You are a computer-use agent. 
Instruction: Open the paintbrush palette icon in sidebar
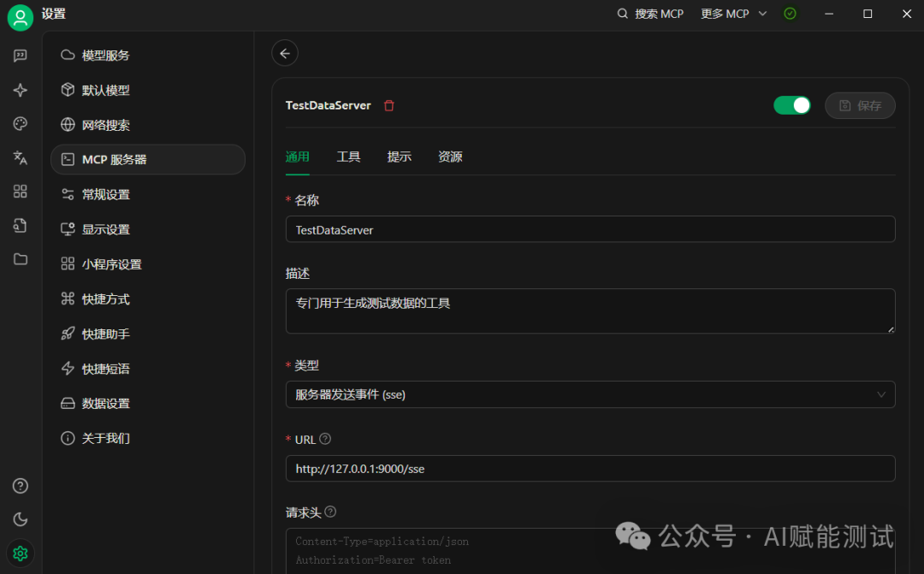[x=21, y=124]
